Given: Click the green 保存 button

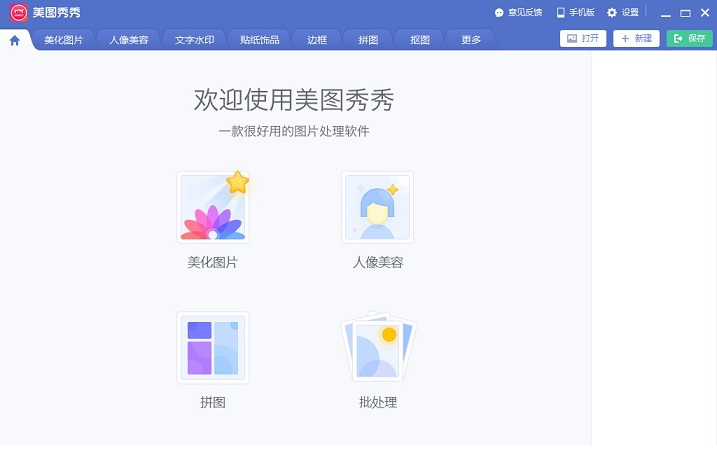Looking at the screenshot, I should [690, 38].
